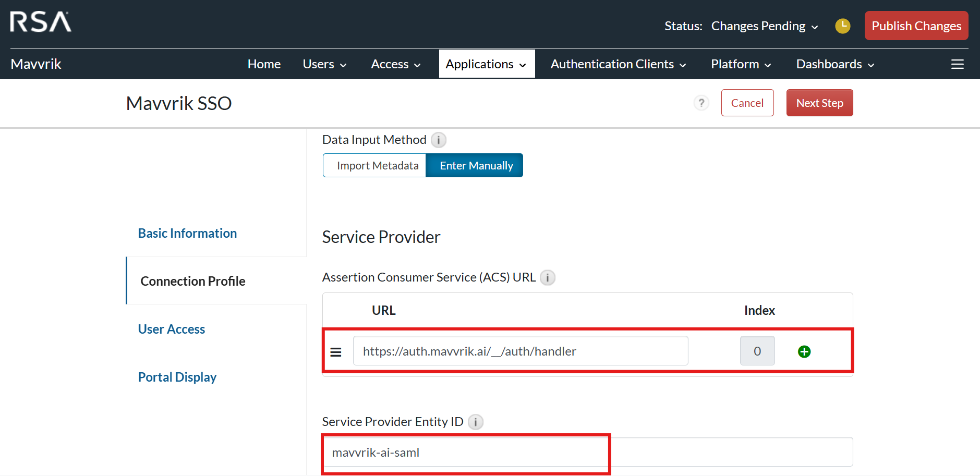Select the Import Metadata option
Viewport: 980px width, 476px height.
pos(377,166)
